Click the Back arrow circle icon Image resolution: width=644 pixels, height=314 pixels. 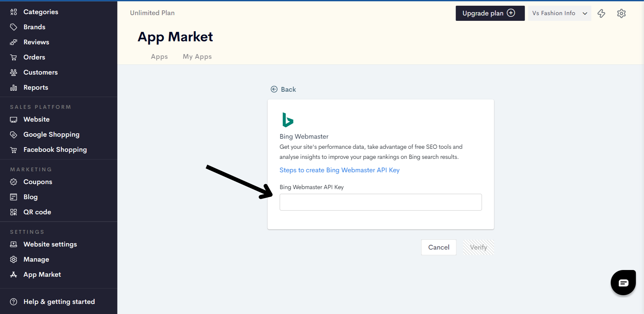pyautogui.click(x=274, y=89)
